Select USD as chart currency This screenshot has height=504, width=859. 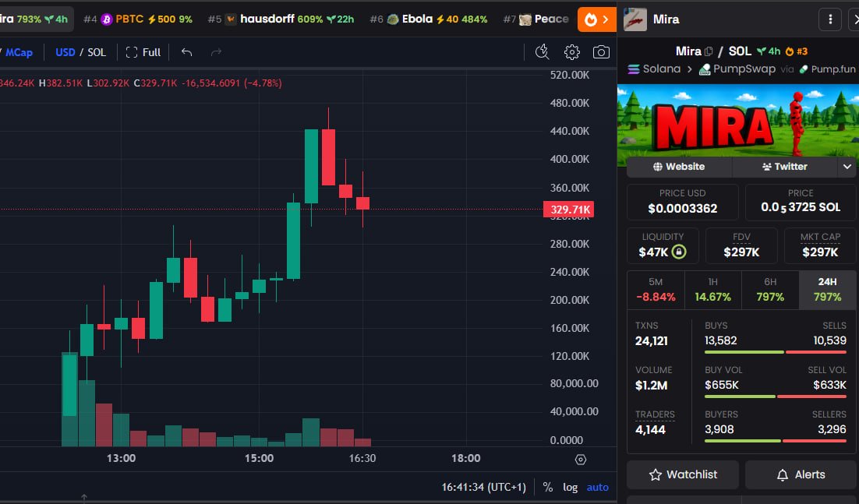coord(65,52)
